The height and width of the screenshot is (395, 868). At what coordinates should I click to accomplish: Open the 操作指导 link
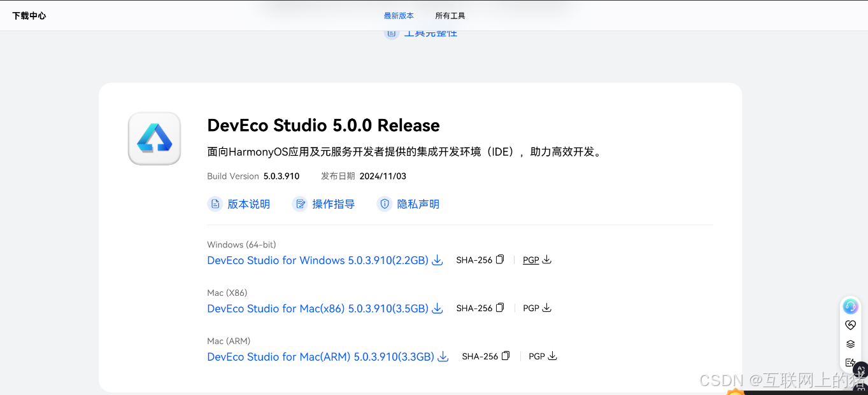coord(334,204)
